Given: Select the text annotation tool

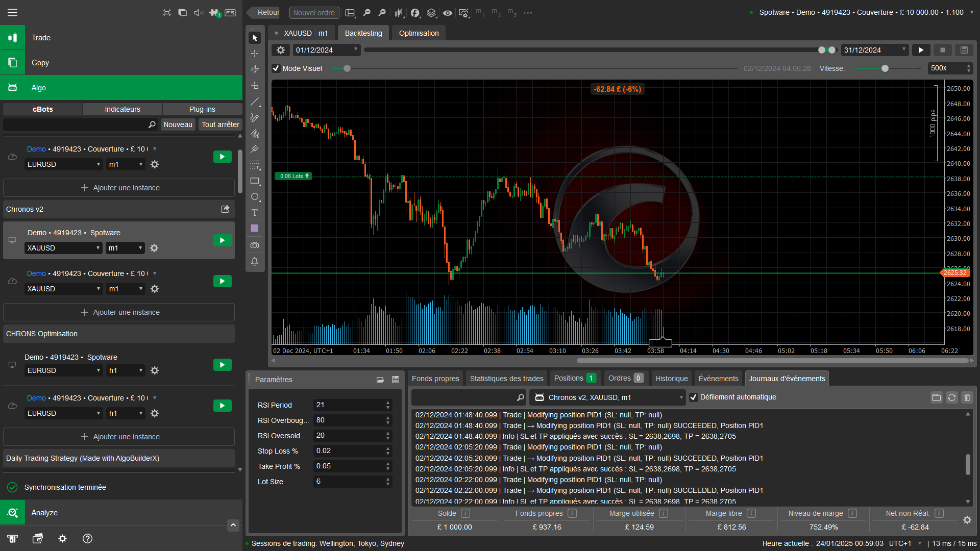Looking at the screenshot, I should tap(255, 213).
